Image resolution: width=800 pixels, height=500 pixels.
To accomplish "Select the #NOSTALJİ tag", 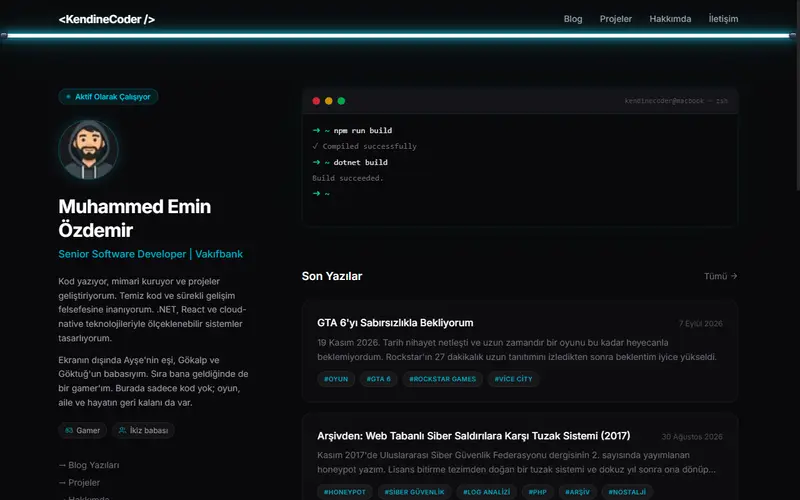I will [627, 492].
